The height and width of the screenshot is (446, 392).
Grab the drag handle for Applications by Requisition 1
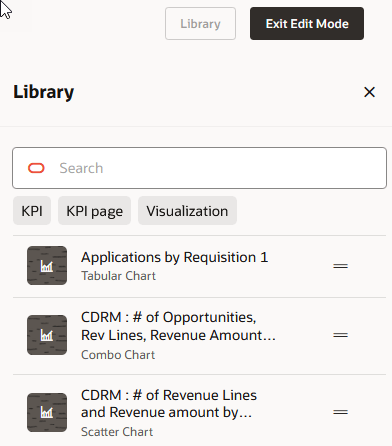[x=340, y=266]
